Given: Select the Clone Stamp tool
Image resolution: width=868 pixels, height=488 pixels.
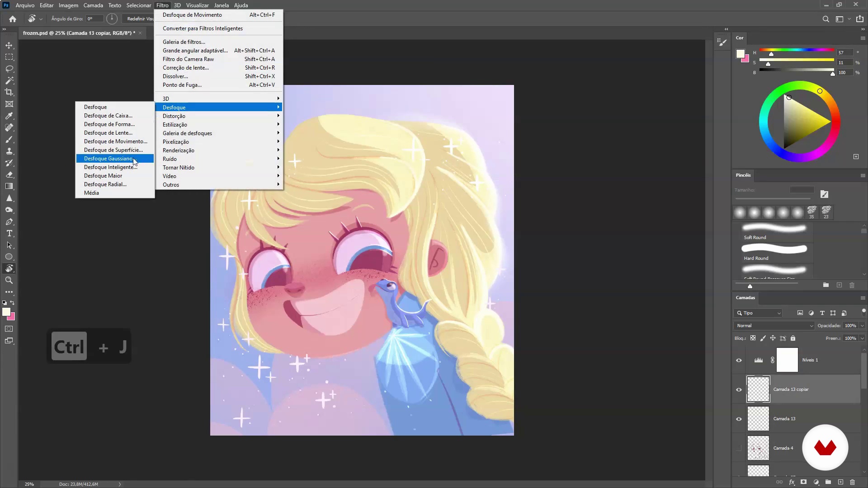Looking at the screenshot, I should [x=9, y=151].
